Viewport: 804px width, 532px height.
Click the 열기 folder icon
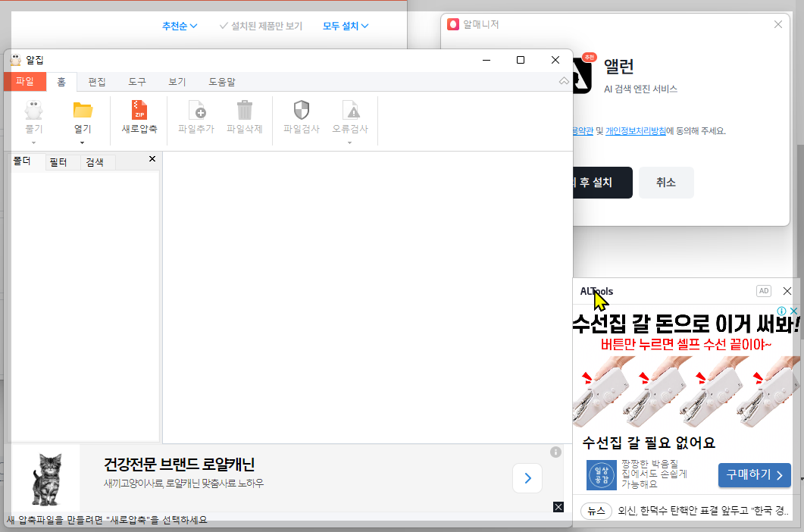[83, 110]
